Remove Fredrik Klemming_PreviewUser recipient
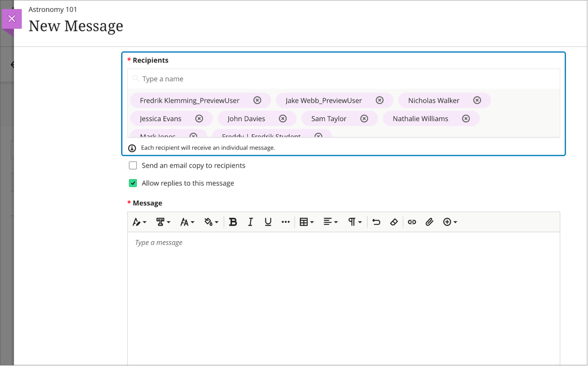This screenshot has width=588, height=366. click(257, 100)
